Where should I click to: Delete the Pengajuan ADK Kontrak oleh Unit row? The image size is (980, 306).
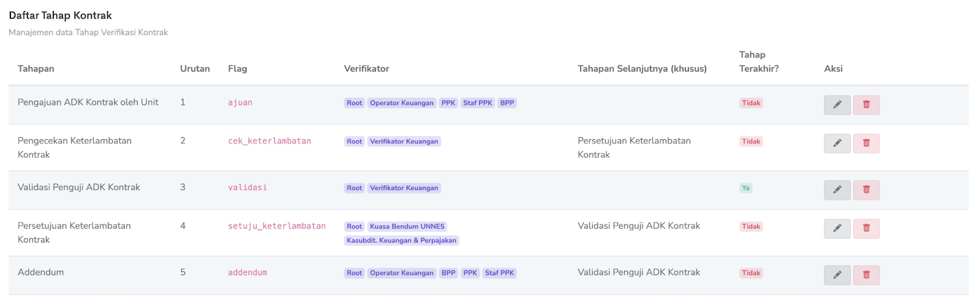[866, 105]
